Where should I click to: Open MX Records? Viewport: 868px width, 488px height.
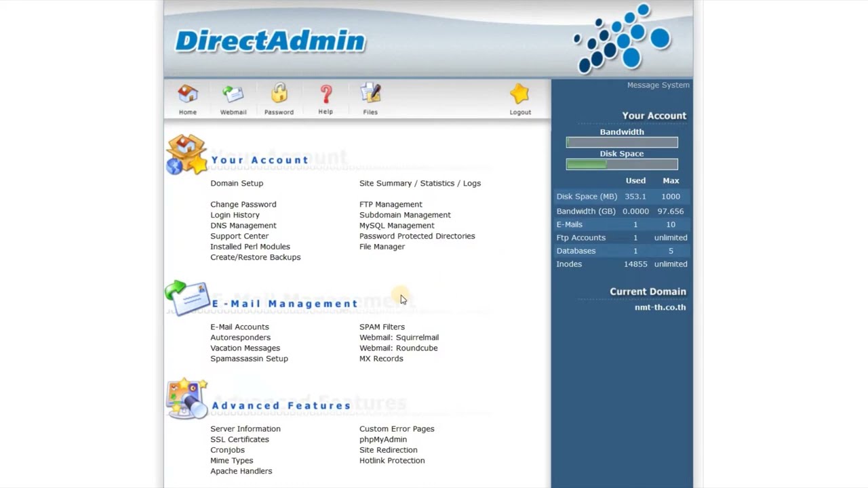(x=381, y=359)
